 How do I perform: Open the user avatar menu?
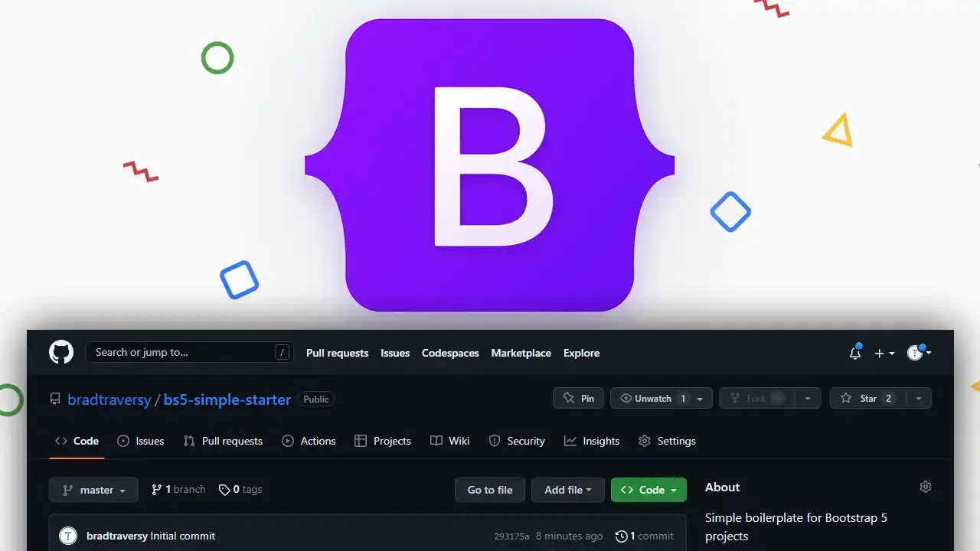pyautogui.click(x=919, y=353)
